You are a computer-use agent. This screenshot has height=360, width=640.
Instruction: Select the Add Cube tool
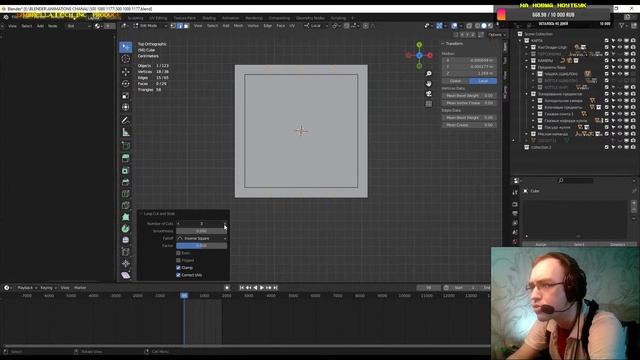click(126, 145)
